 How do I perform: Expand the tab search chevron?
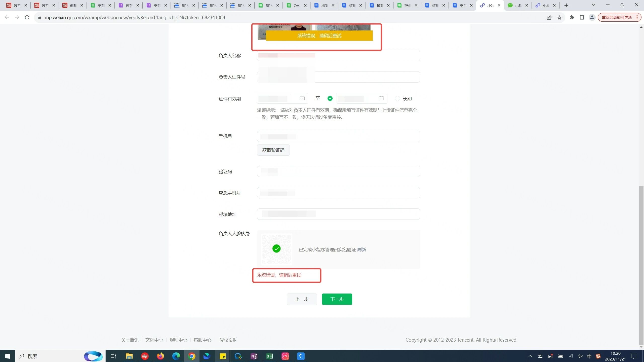pos(593,5)
